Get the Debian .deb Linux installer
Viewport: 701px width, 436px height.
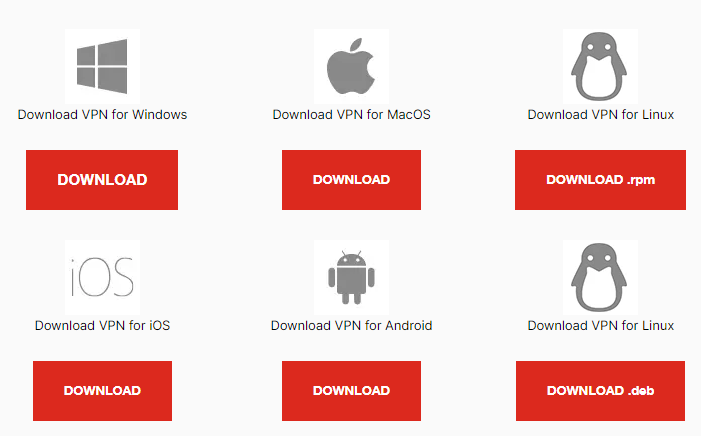[x=600, y=391]
